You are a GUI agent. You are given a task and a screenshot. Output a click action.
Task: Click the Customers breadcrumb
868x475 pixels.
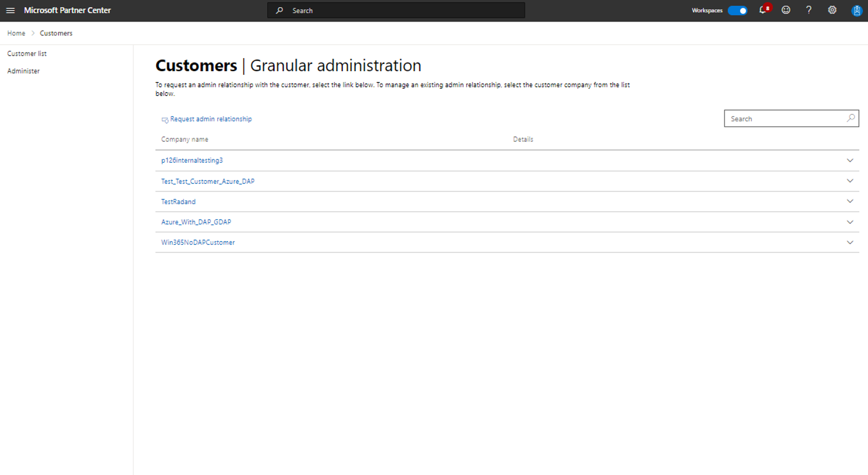click(56, 34)
